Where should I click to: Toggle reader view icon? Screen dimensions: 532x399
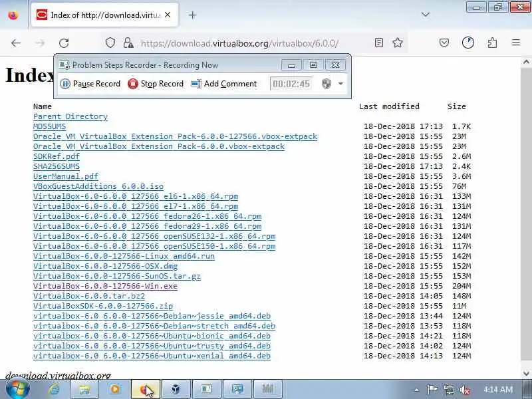379,43
